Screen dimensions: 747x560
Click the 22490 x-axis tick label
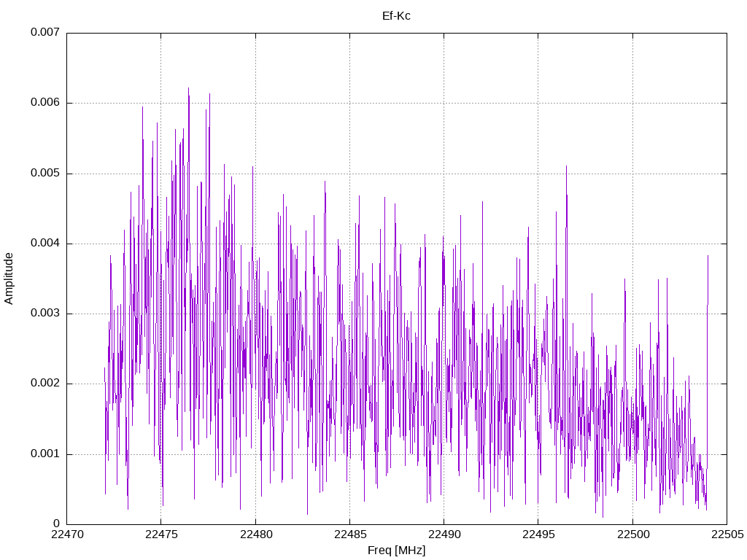[x=444, y=534]
